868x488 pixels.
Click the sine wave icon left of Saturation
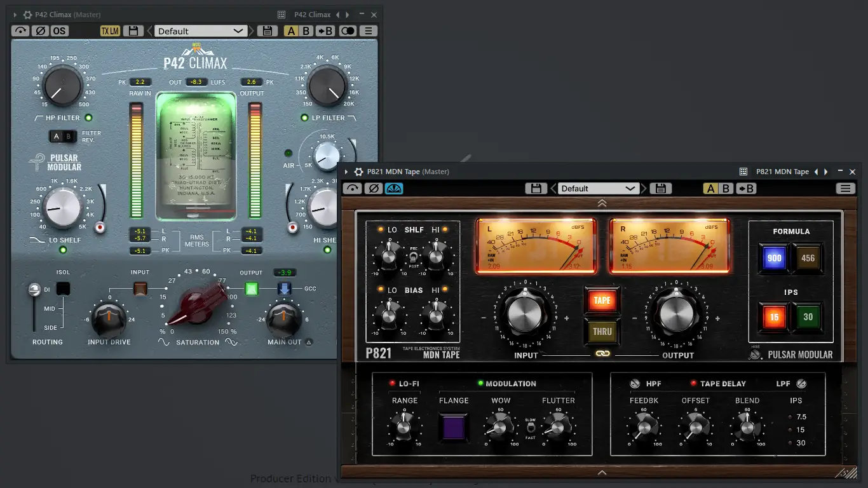(164, 342)
